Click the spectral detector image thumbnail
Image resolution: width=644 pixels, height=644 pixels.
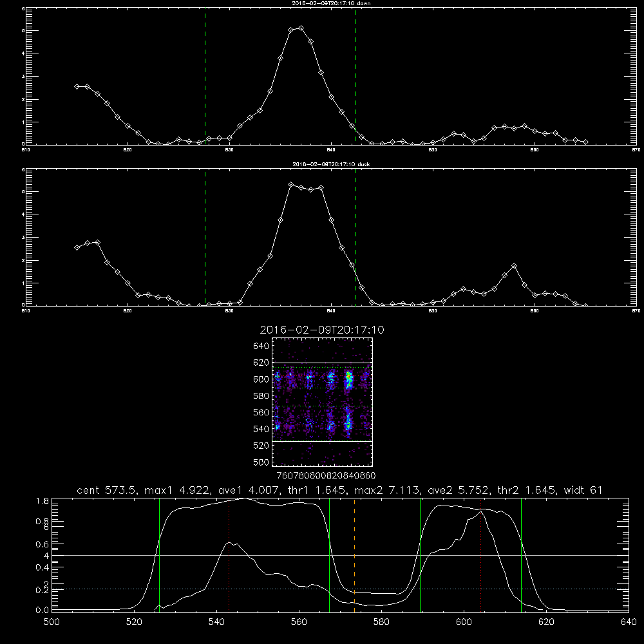pos(322,402)
